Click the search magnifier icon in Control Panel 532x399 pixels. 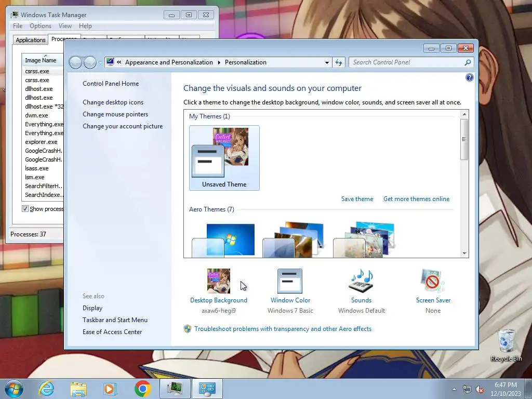point(468,62)
